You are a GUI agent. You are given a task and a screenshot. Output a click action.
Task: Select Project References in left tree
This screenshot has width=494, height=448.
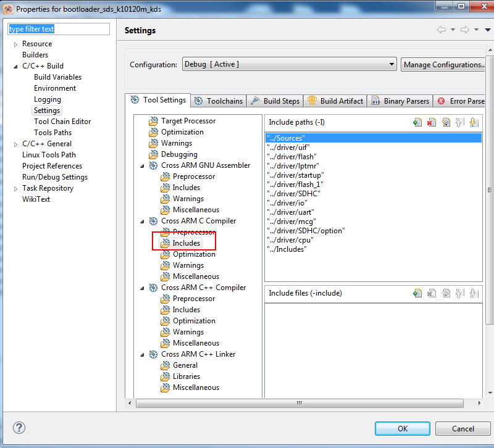point(52,166)
